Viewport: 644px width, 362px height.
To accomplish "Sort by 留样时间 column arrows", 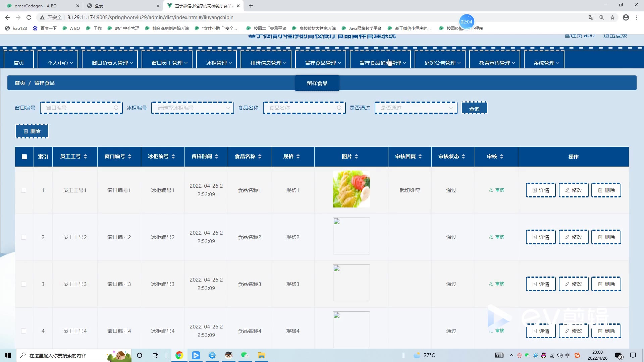I will [x=216, y=157].
